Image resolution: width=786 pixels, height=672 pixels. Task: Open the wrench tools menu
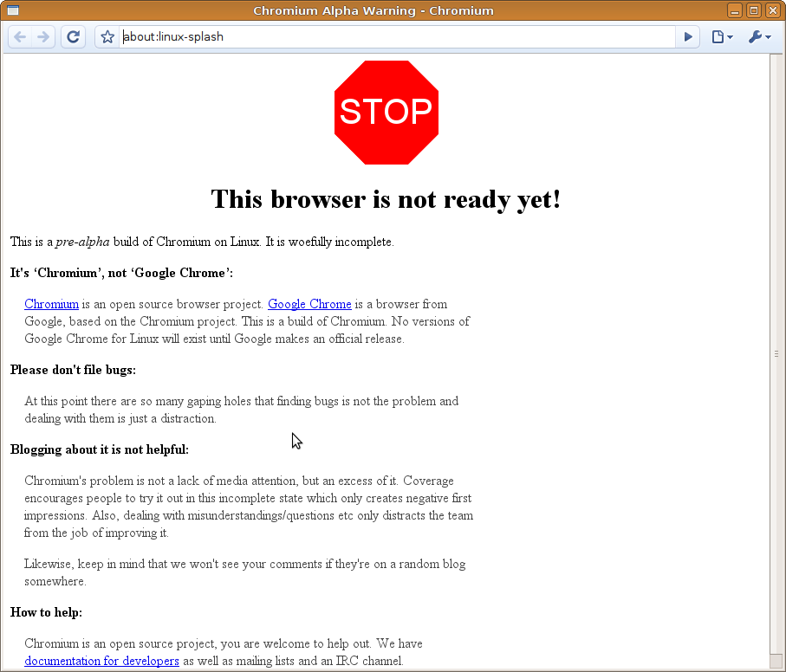759,37
